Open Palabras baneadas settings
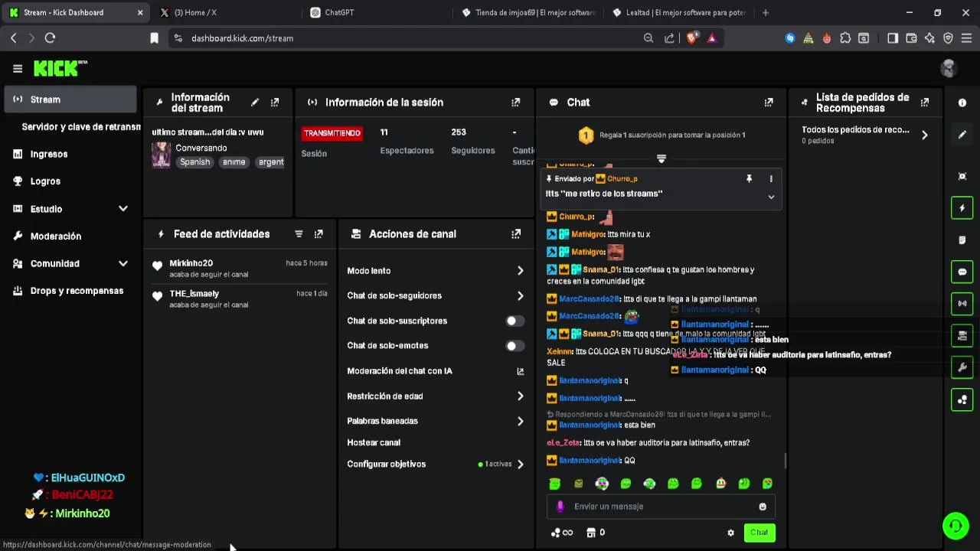Screen dimensions: 980x551 point(435,421)
